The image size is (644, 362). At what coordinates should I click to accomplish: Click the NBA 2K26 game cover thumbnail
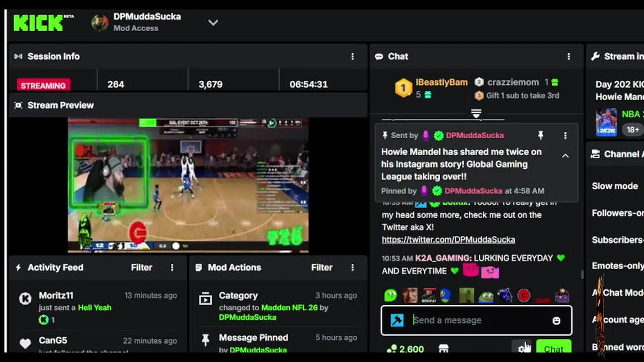606,122
